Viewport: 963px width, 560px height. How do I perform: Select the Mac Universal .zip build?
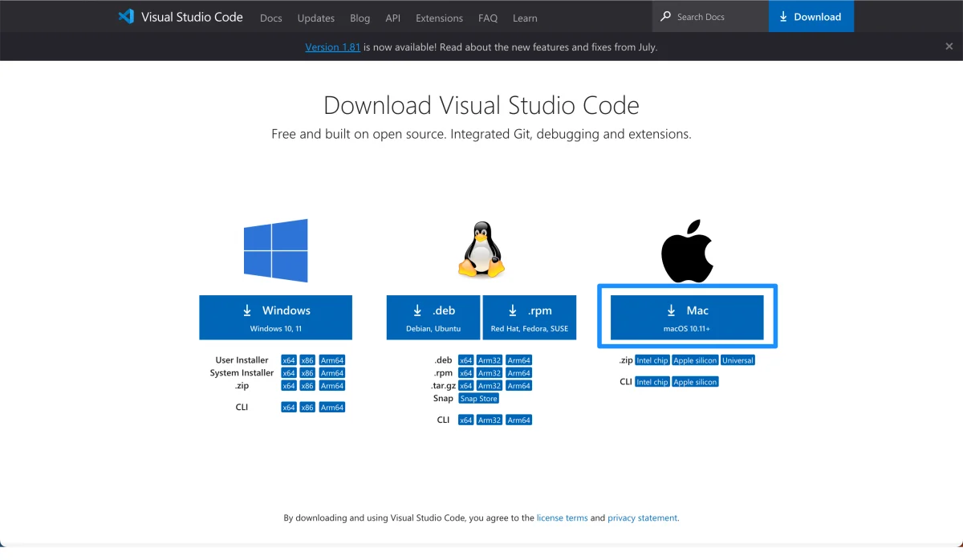point(737,361)
